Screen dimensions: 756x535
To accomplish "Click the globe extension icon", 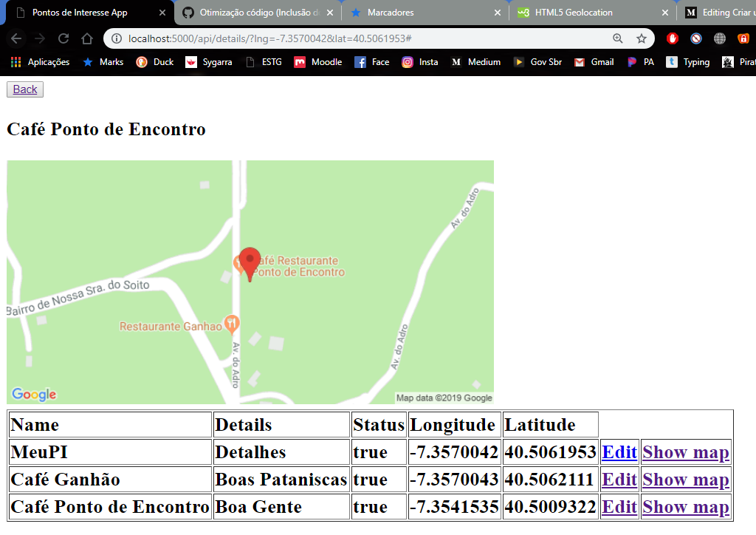I will click(719, 38).
